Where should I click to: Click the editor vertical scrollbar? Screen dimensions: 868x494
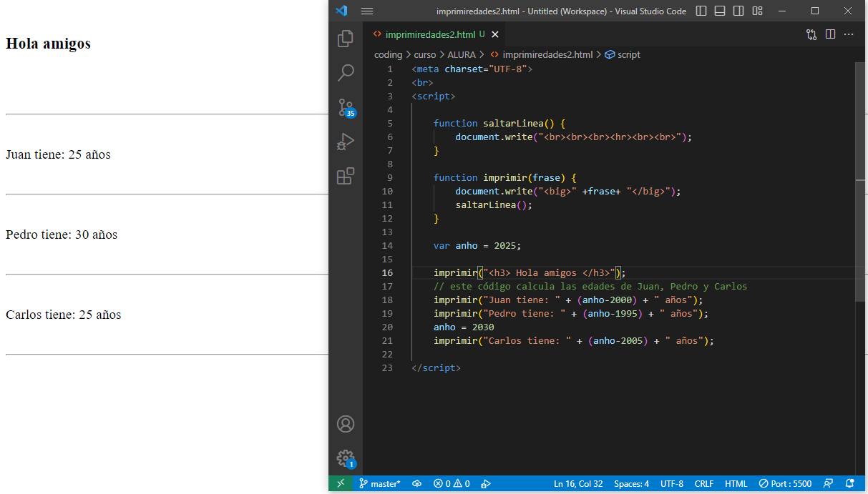click(860, 179)
